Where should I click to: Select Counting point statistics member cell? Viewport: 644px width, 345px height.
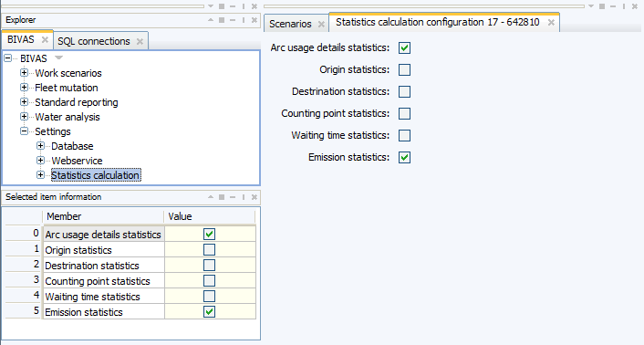coord(103,281)
